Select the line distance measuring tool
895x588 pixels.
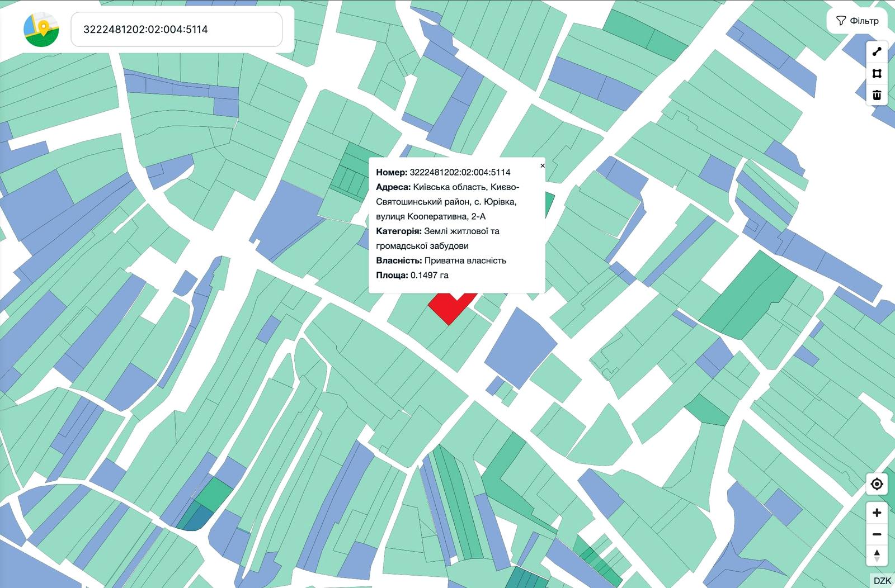click(x=877, y=52)
